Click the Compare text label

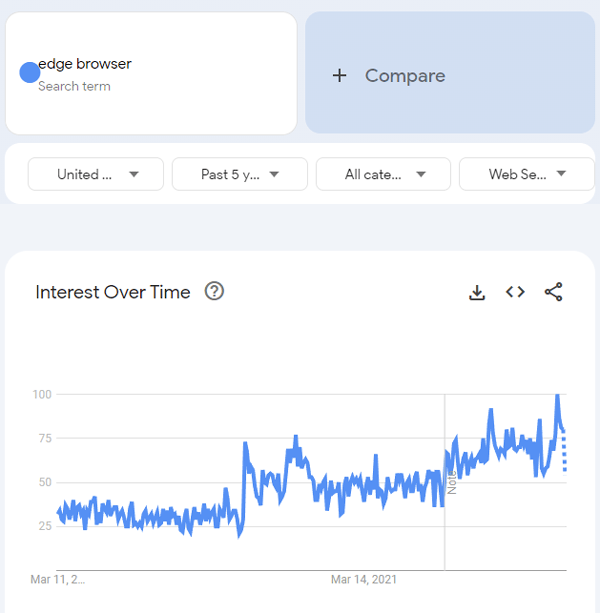click(x=405, y=76)
